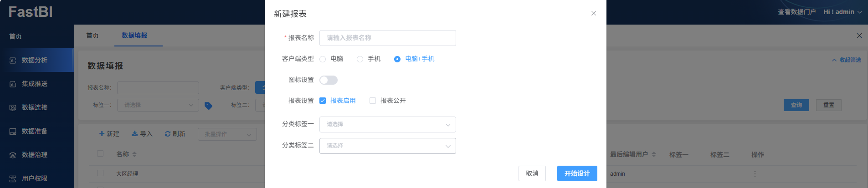Select the 电脑 client type radio

point(323,59)
